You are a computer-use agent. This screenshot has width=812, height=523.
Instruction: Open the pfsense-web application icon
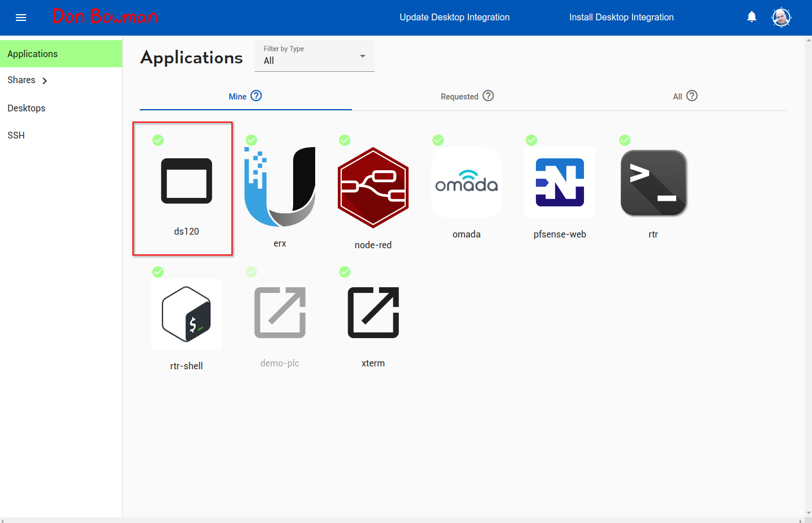[x=560, y=183]
